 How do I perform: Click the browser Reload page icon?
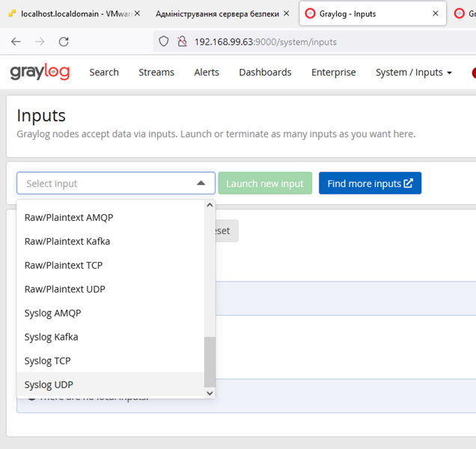(64, 42)
